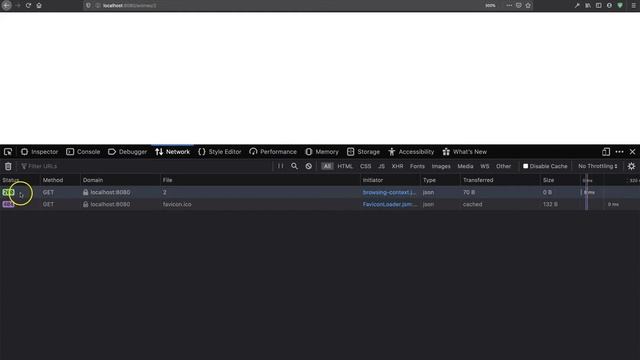Filter requests by Media
640x360 pixels.
[x=465, y=166]
